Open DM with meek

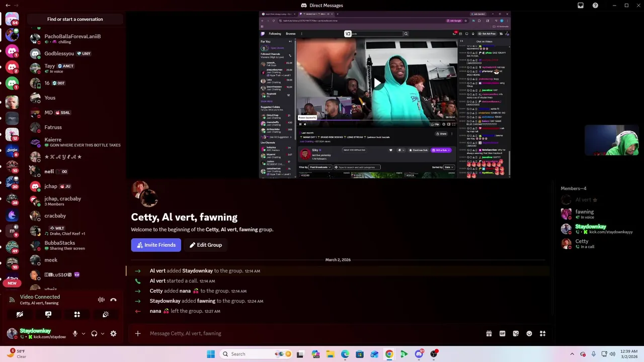(x=75, y=260)
